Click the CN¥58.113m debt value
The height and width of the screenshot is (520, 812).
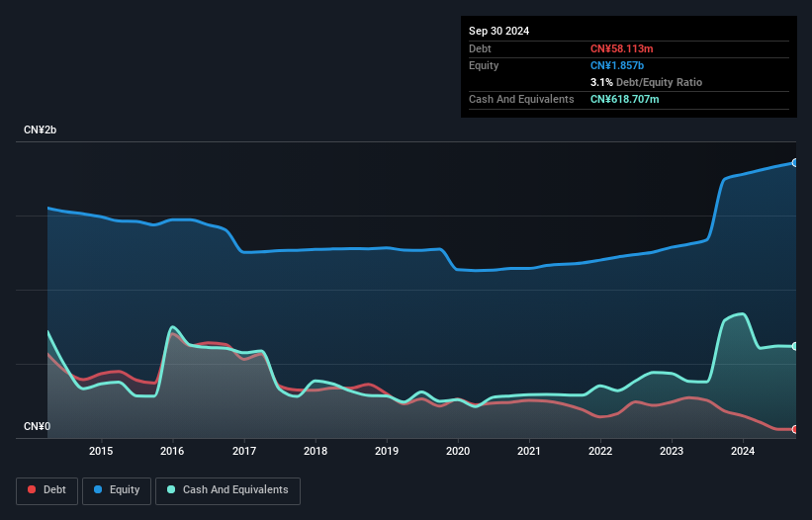pos(621,48)
